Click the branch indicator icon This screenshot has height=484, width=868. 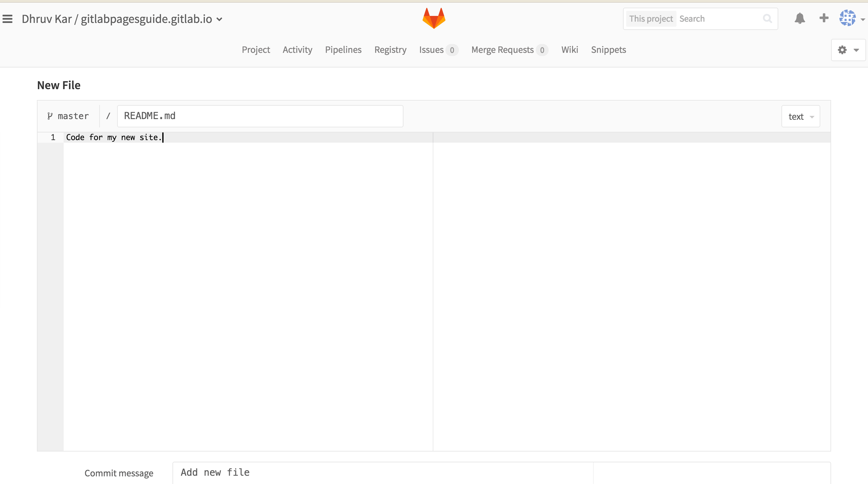pos(51,116)
